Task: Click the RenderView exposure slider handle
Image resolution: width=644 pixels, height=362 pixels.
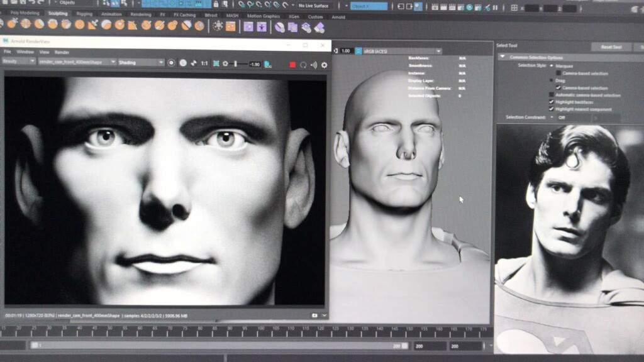Action: click(x=235, y=64)
